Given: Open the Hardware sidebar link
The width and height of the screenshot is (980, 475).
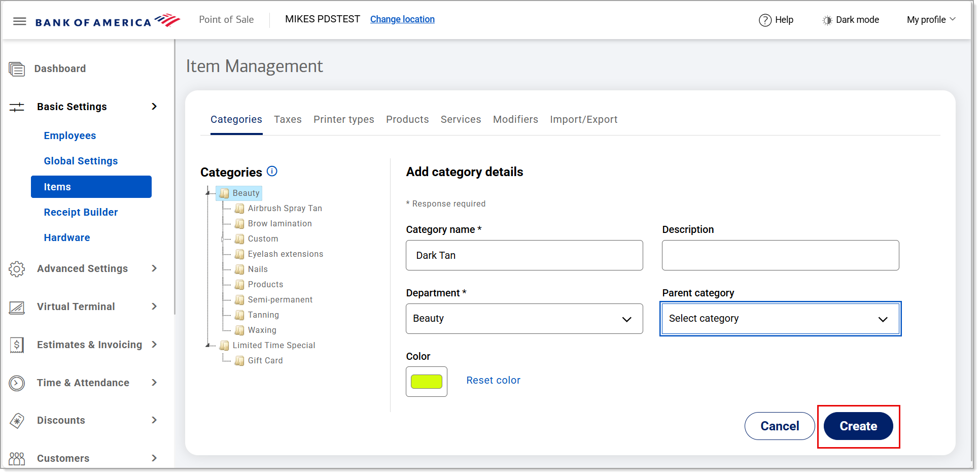Looking at the screenshot, I should 67,237.
